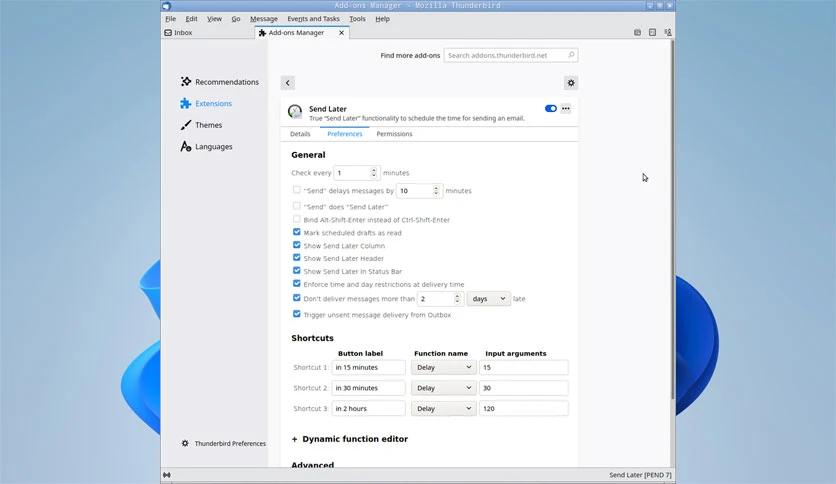Disable Trigger unsent message delivery from Outbox
Viewport: 836px width, 484px height.
(297, 314)
